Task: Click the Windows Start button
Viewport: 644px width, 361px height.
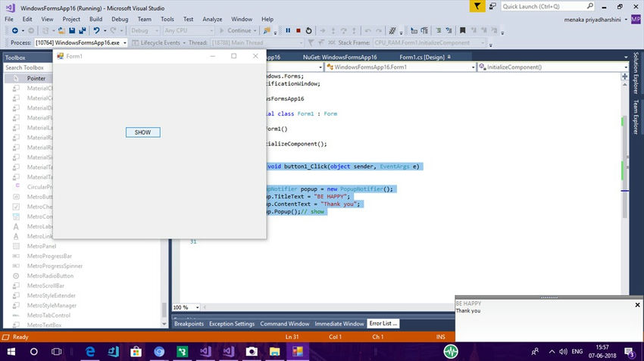Action: (x=12, y=352)
